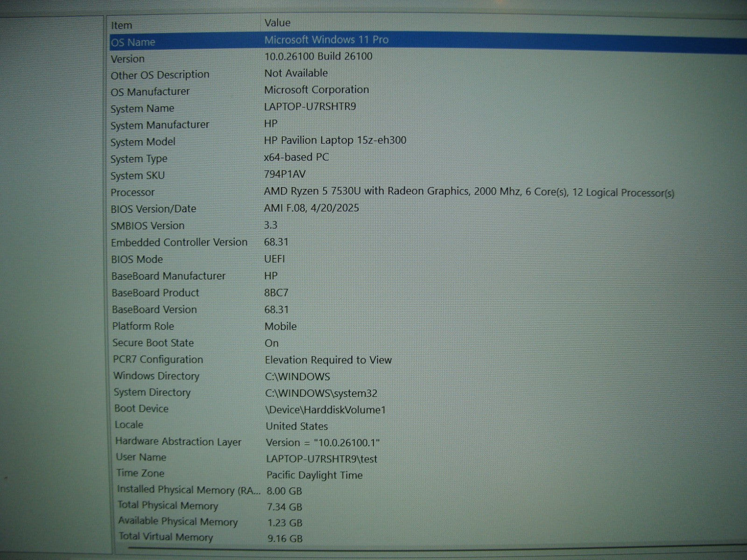This screenshot has height=560, width=747.
Task: Click the Embedded Controller Version label
Action: [x=179, y=242]
